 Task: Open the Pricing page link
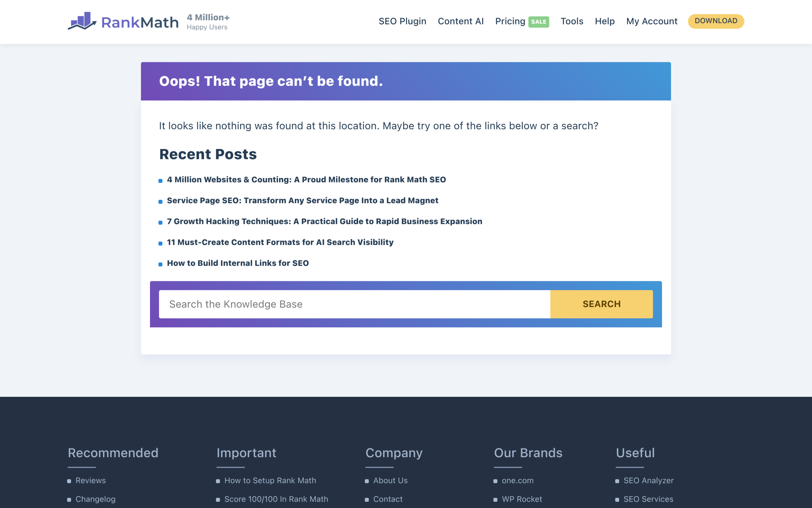click(x=510, y=21)
